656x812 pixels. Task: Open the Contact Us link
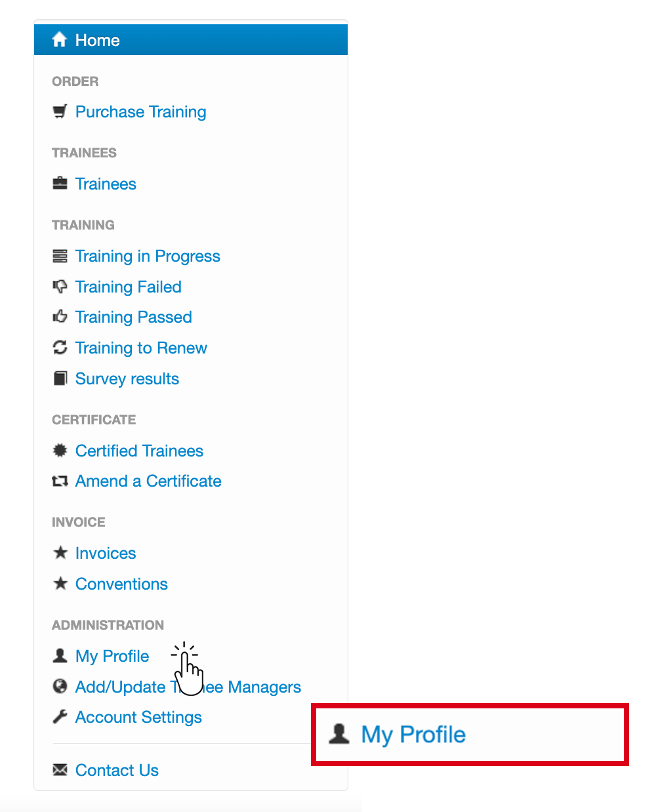click(117, 770)
